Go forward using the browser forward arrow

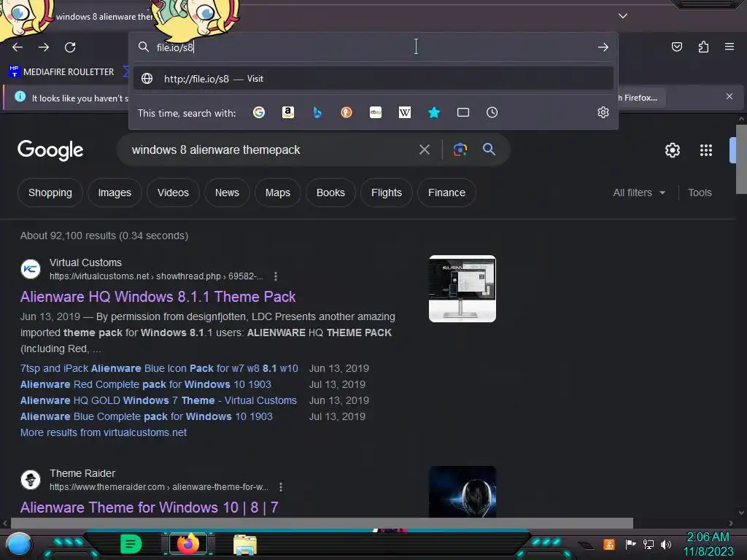point(44,47)
